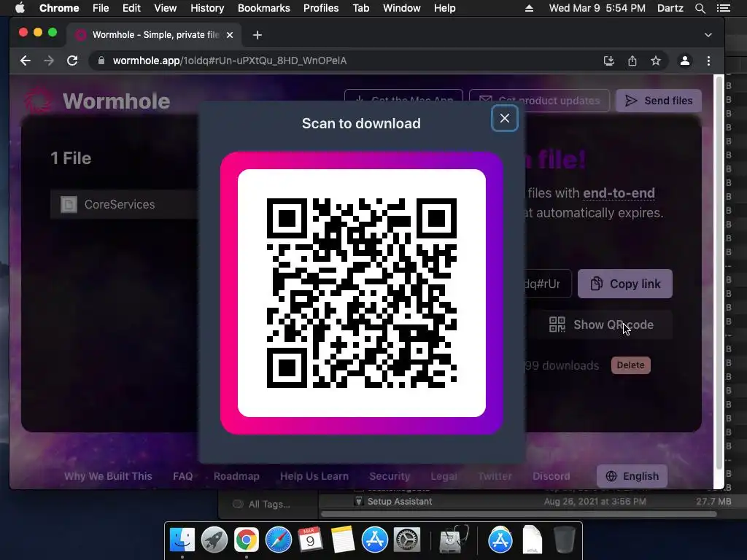This screenshot has height=560, width=747.
Task: Open Calendar from the Dock
Action: 310,540
